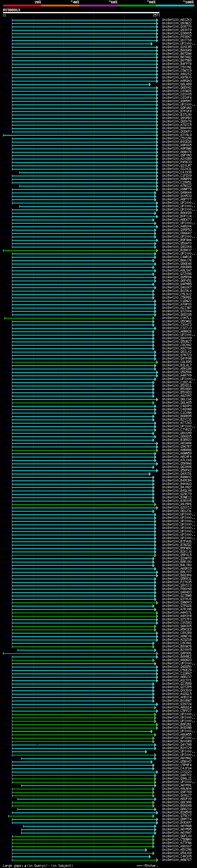Select the UniRef100_B8AYH0 label
Viewport: 197px width, 868px height.
(177, 128)
